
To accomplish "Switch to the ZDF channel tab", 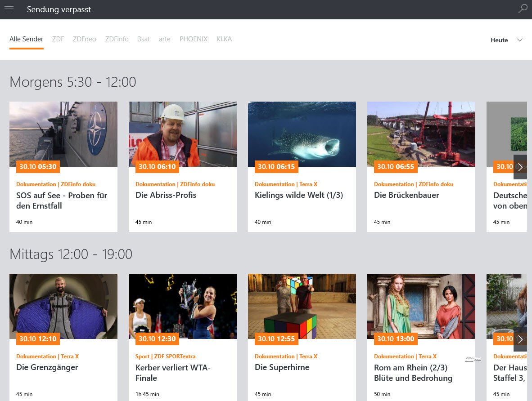I will tap(58, 39).
